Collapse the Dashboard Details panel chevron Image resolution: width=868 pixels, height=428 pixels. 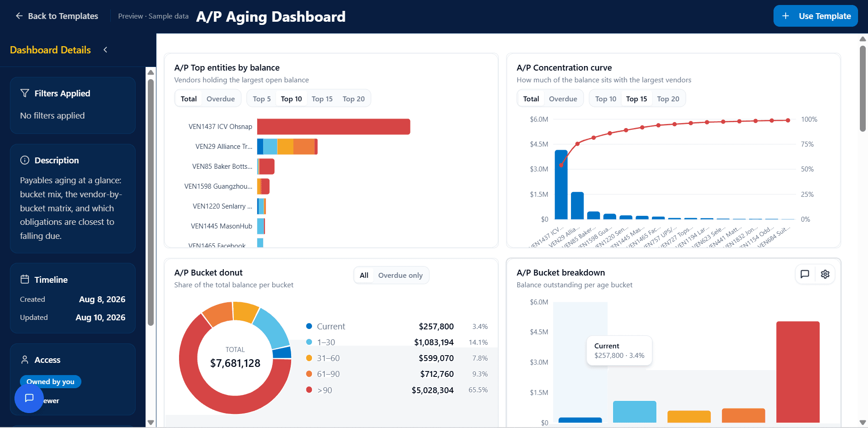tap(105, 50)
